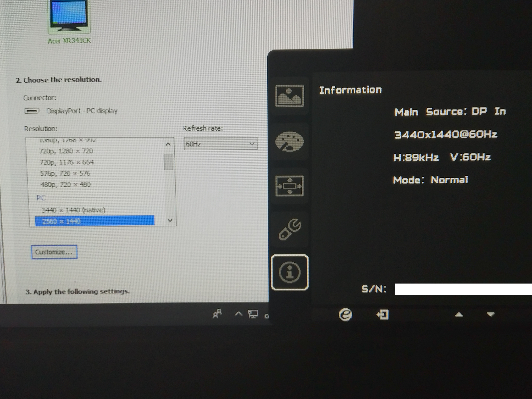Select 720p, 1176 × 664 resolution

tap(67, 162)
